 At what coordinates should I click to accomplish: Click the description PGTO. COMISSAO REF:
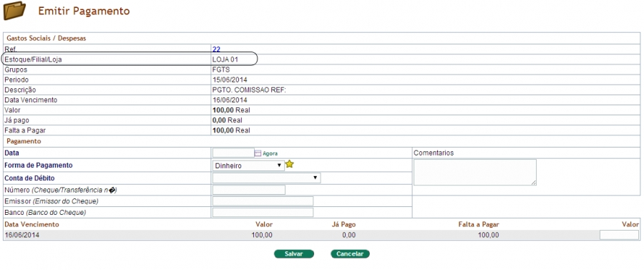coord(249,90)
